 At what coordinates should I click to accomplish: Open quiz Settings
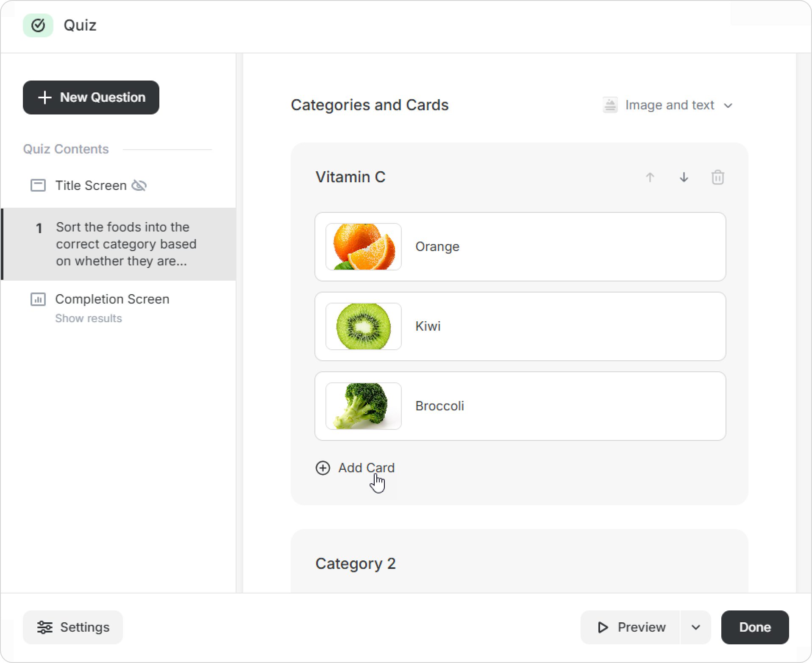click(x=73, y=627)
